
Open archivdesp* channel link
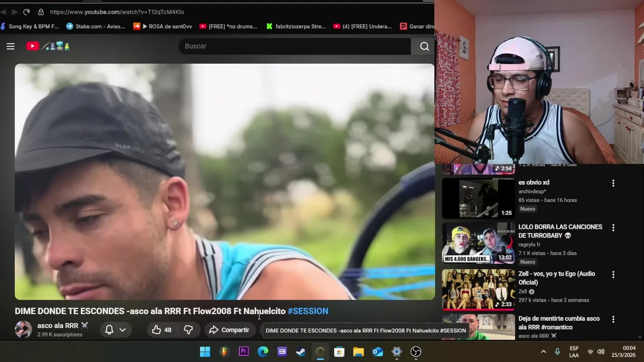pos(532,192)
